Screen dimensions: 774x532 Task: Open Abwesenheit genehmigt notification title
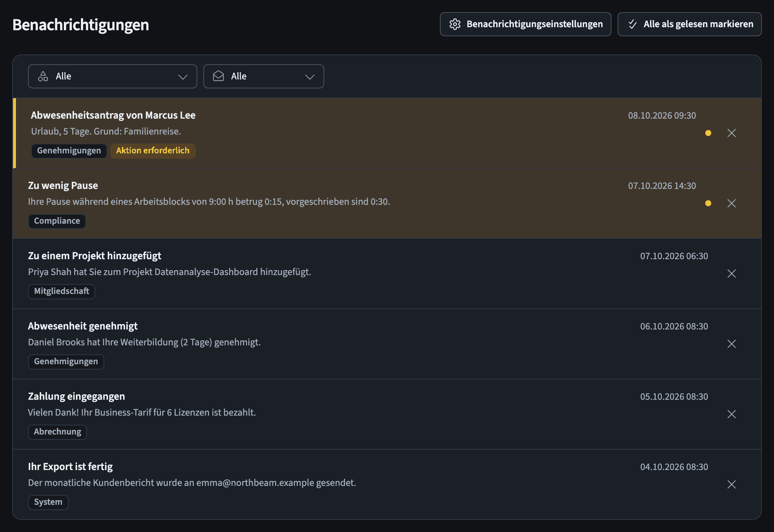(x=83, y=326)
